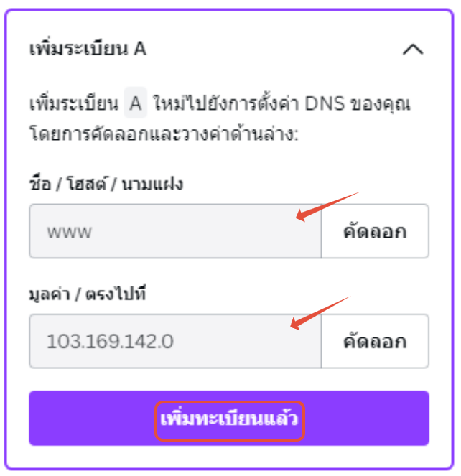Collapse the เพิ่มระเบียน A section chevron
Image resolution: width=461 pixels, height=476 pixels.
[x=413, y=49]
